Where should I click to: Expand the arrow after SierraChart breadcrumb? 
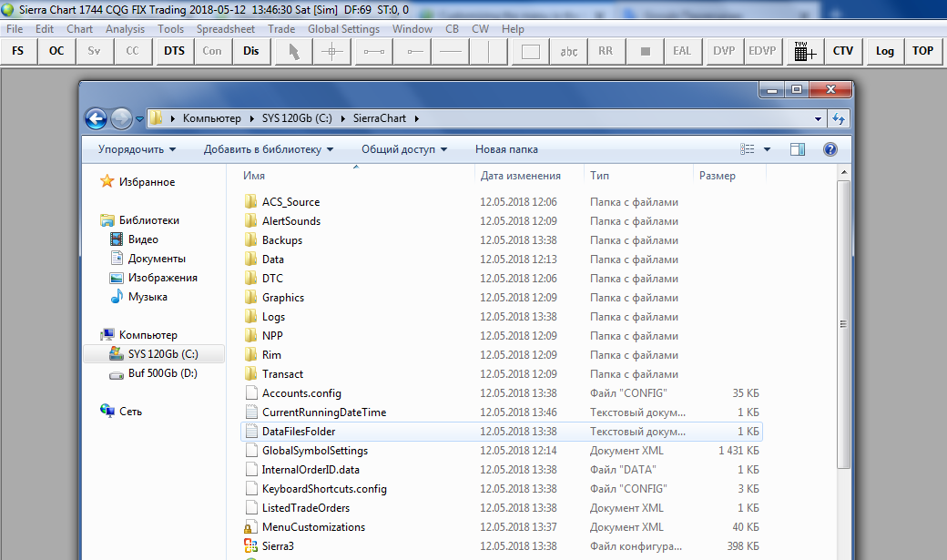point(417,118)
